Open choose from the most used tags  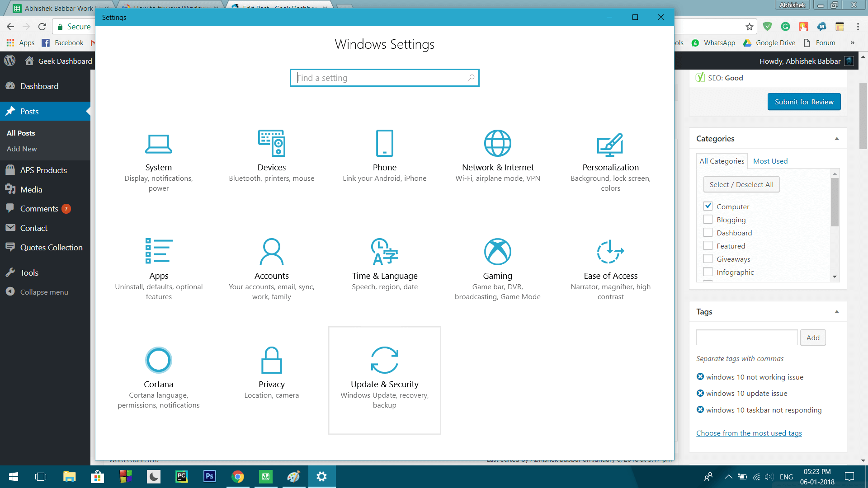click(x=749, y=433)
